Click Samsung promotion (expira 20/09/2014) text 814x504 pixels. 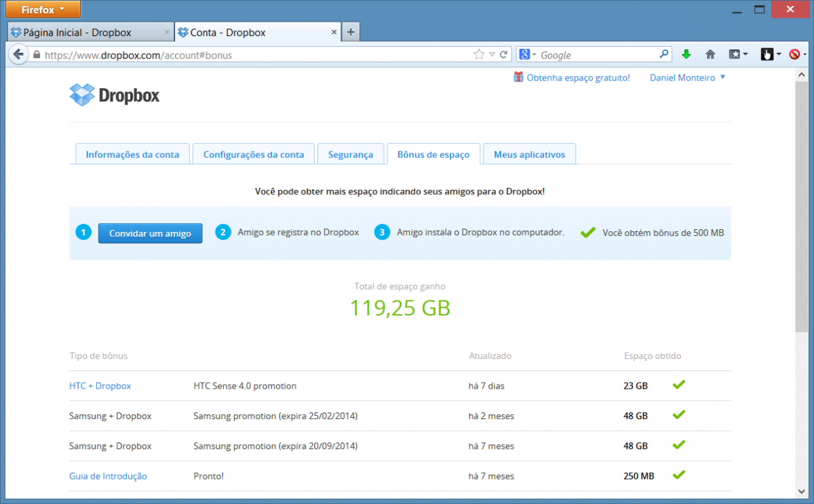coord(275,446)
